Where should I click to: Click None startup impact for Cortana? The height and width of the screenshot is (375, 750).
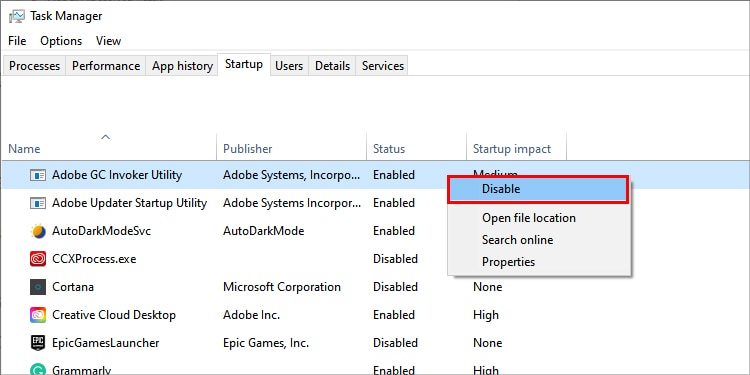[487, 287]
